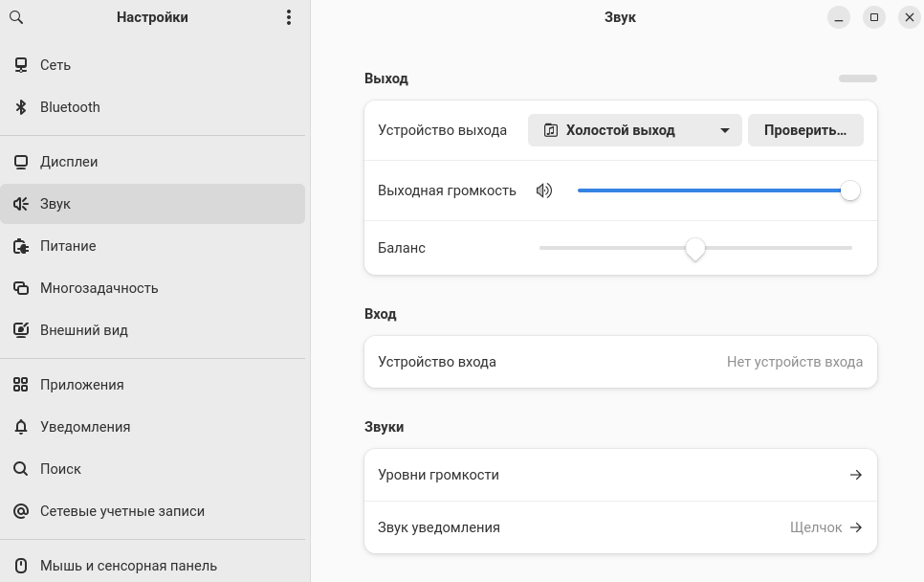Click the Баланс slider center knob
Screen dimensions: 924x582
click(x=695, y=248)
